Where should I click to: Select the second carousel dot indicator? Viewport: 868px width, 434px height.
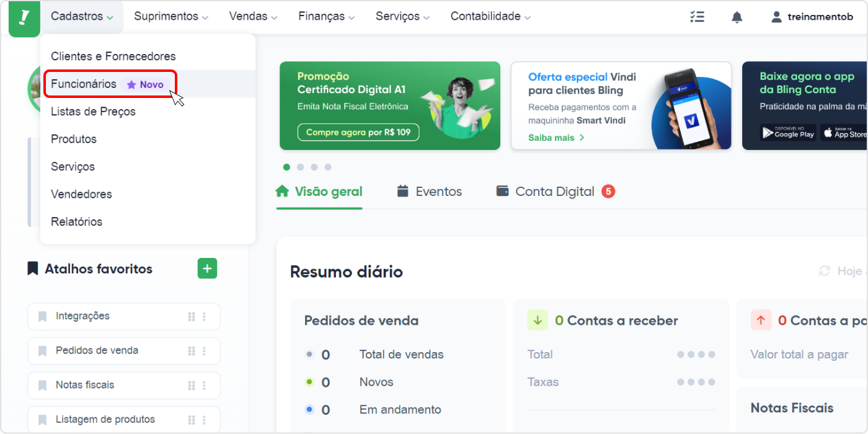point(301,167)
